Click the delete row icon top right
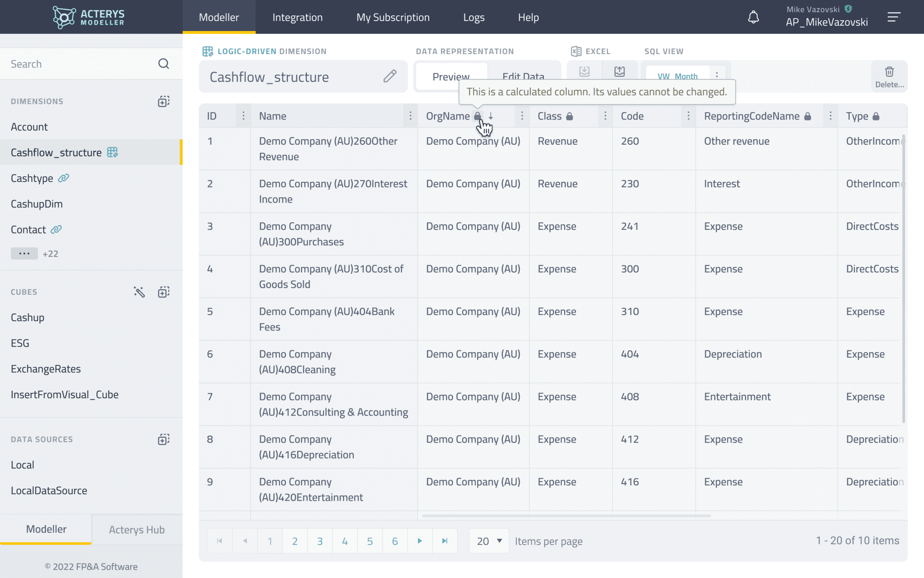Screen dimensions: 924x578 coord(889,76)
